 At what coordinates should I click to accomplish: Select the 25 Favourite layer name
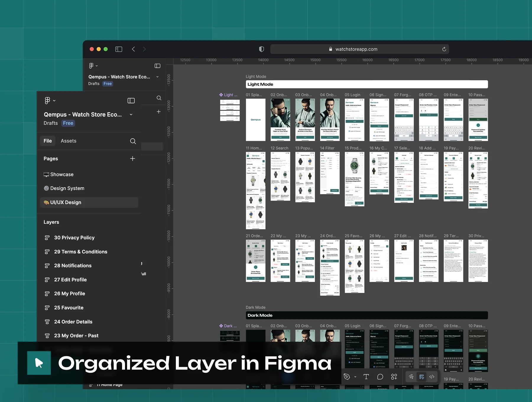tap(69, 308)
